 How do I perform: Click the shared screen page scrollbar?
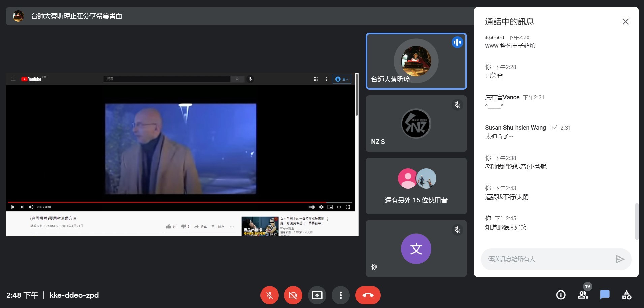[357, 94]
